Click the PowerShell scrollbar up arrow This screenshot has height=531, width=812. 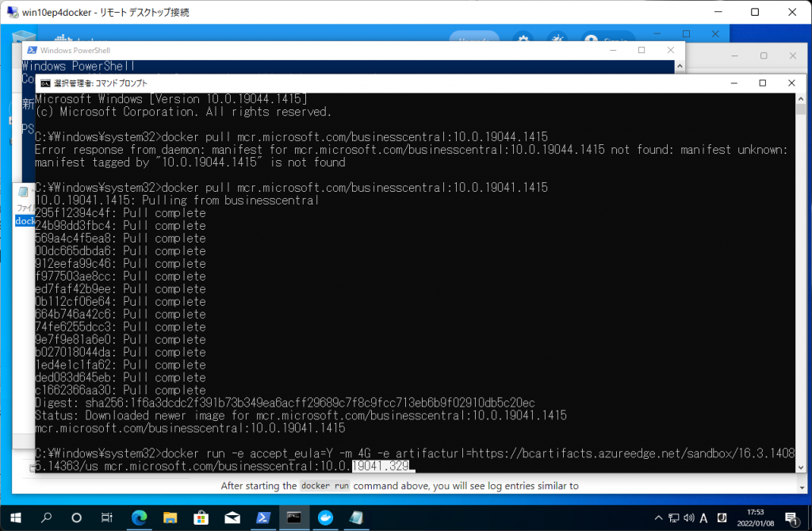coord(680,67)
